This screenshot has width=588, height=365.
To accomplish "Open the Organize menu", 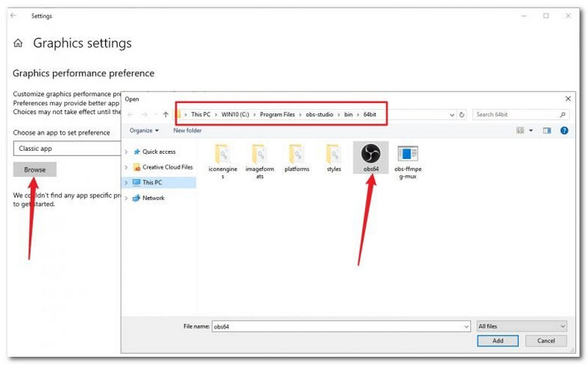I will click(x=144, y=131).
